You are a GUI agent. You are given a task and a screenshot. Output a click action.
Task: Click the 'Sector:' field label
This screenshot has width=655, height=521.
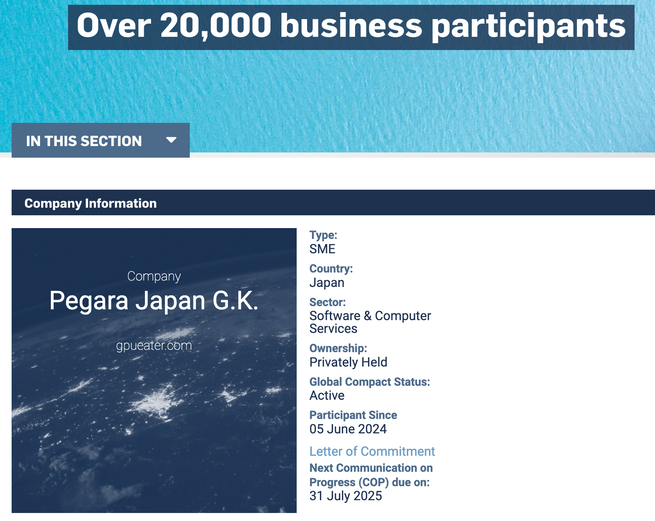pos(328,302)
